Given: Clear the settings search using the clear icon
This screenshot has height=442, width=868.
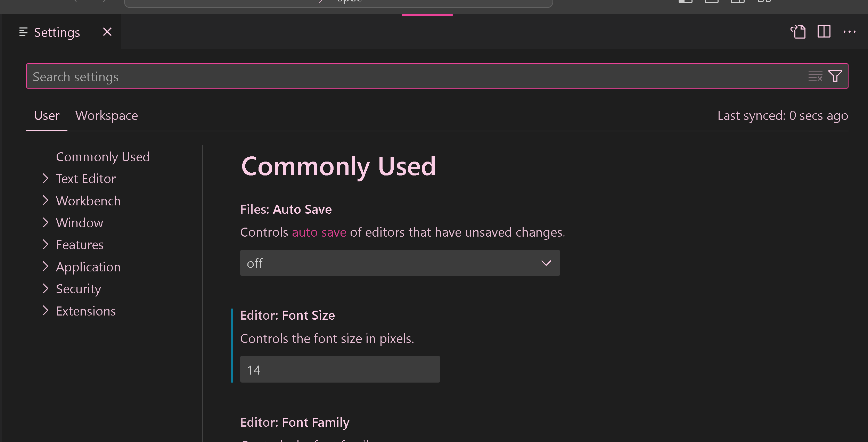Looking at the screenshot, I should pos(815,76).
